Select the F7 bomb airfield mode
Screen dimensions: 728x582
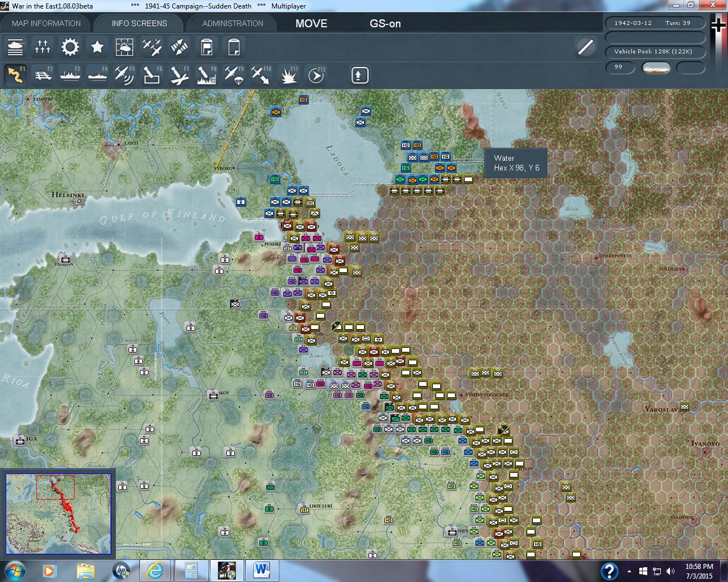pos(180,75)
